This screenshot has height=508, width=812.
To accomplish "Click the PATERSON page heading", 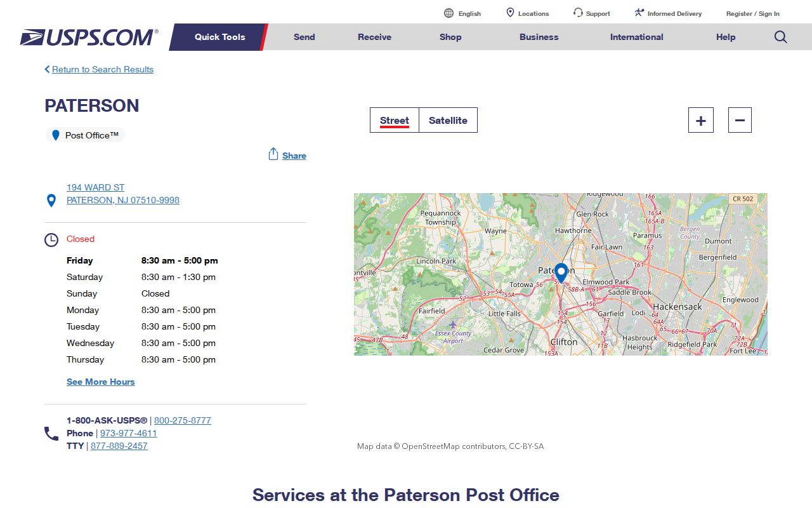I will [x=92, y=105].
